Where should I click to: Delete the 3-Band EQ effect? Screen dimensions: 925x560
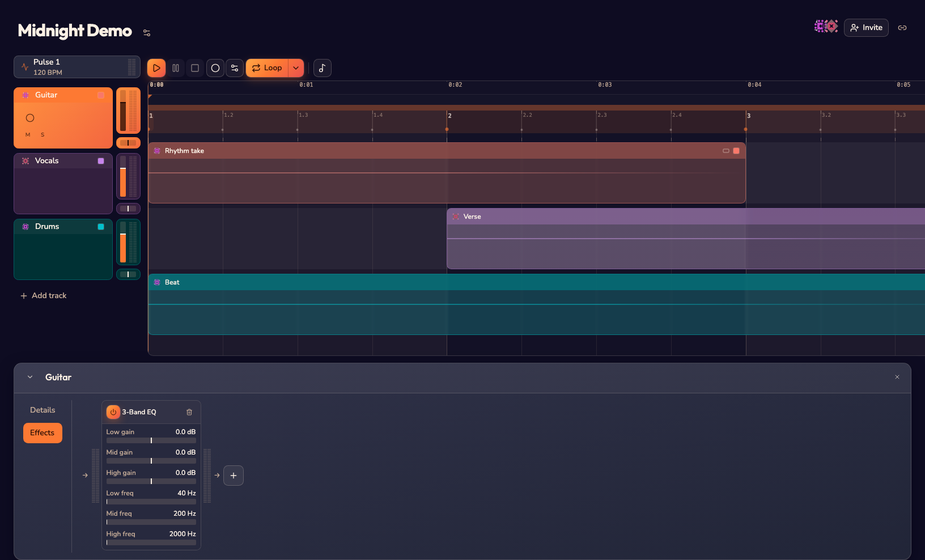189,412
